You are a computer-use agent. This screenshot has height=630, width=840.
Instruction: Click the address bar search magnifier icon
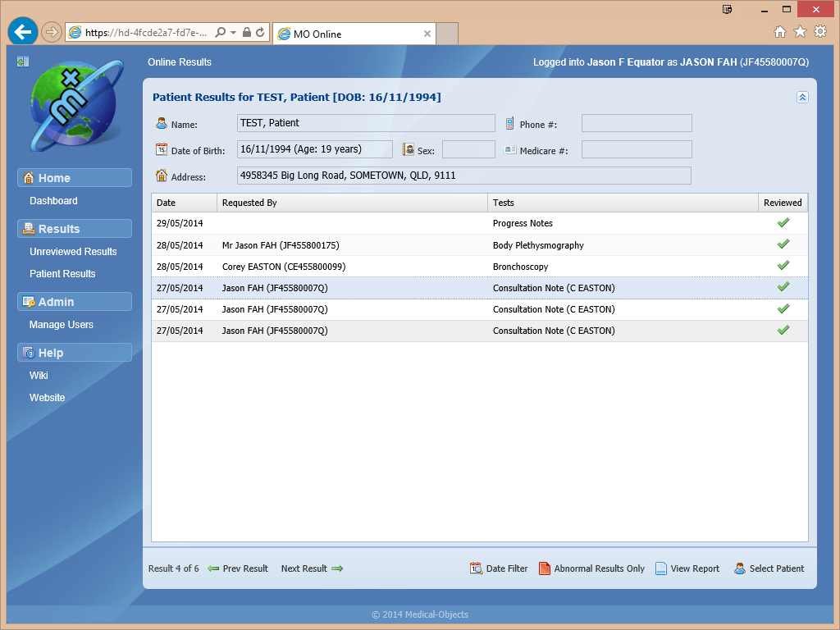coord(220,33)
